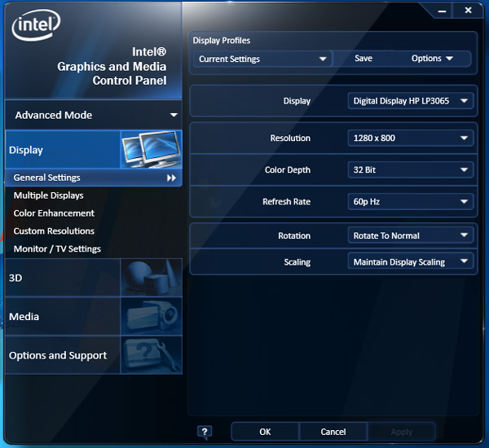Click the greyed-out Apply button
The width and height of the screenshot is (489, 448).
402,432
